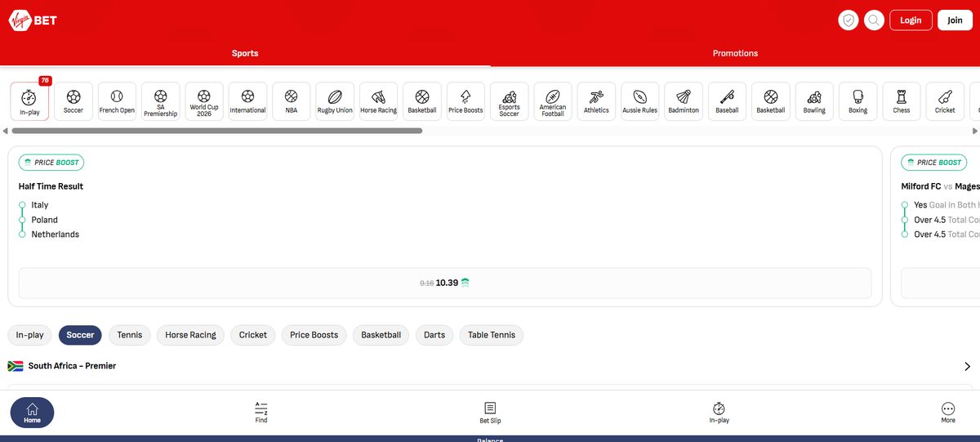The height and width of the screenshot is (442, 980).
Task: Open the Bowling category icon
Action: pyautogui.click(x=814, y=101)
